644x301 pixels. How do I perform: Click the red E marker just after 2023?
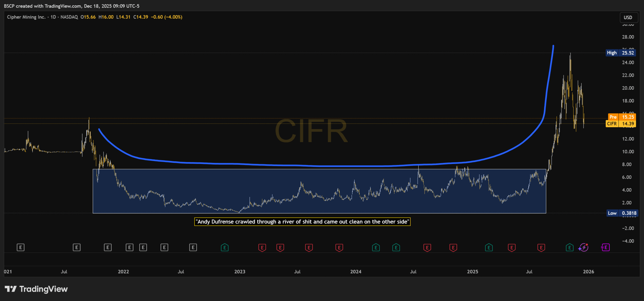tap(262, 248)
